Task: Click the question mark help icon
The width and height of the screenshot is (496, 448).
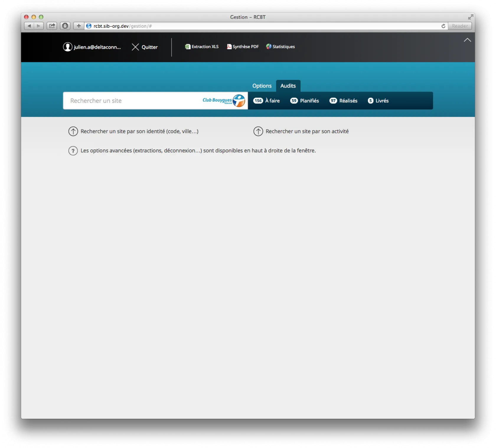Action: click(73, 151)
